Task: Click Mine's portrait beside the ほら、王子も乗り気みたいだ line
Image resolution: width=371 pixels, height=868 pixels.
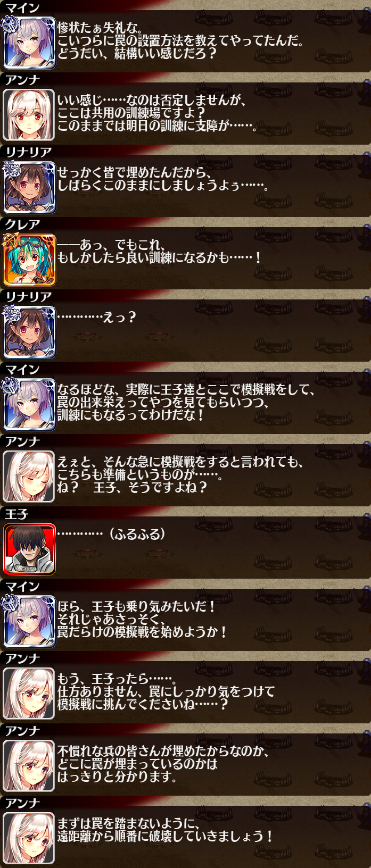Action: 29,621
